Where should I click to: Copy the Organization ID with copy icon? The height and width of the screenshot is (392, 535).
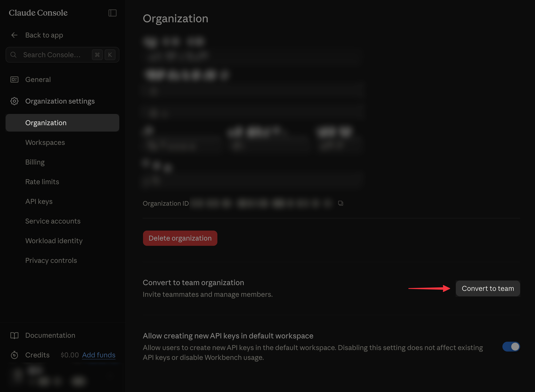[x=340, y=203]
